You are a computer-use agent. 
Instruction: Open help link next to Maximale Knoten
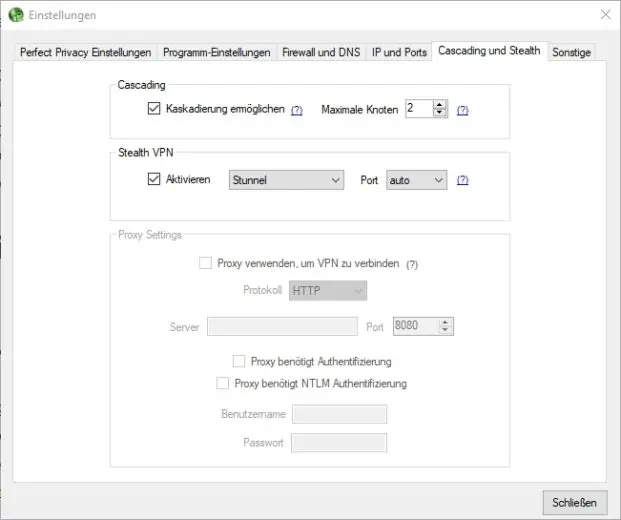point(463,110)
